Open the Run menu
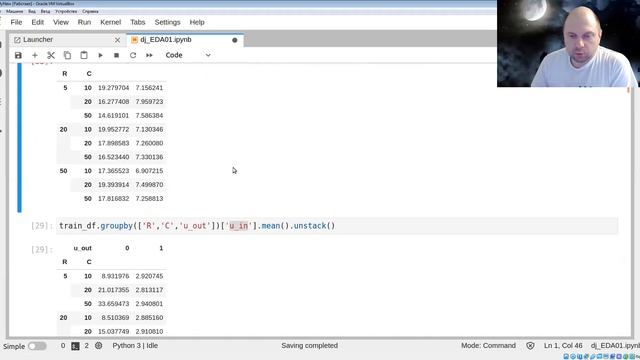This screenshot has width=640, height=360. point(84,22)
